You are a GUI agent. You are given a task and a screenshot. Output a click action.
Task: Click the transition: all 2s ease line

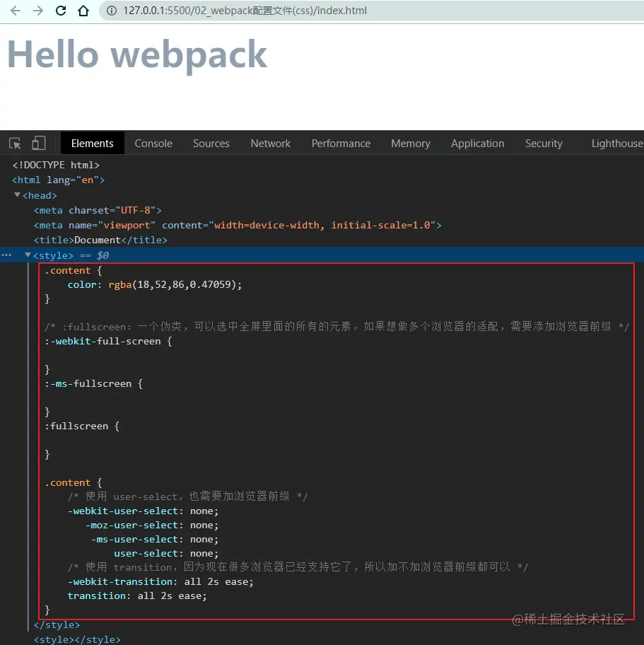(x=137, y=596)
